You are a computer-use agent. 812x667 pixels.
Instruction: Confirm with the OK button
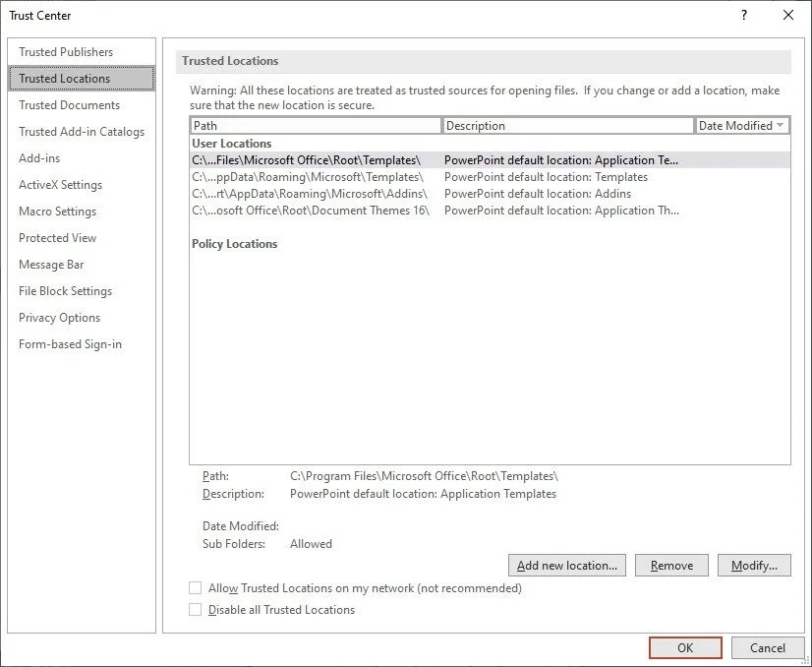pos(685,647)
